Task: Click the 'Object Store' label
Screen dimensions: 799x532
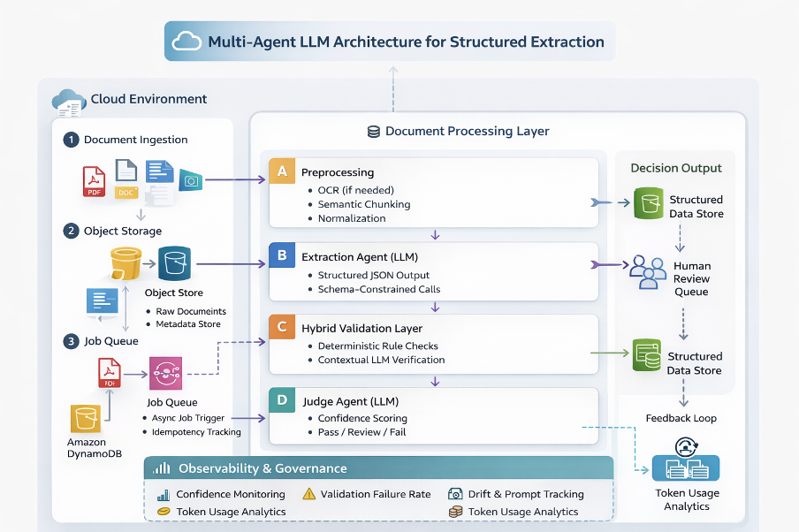Action: 174,293
